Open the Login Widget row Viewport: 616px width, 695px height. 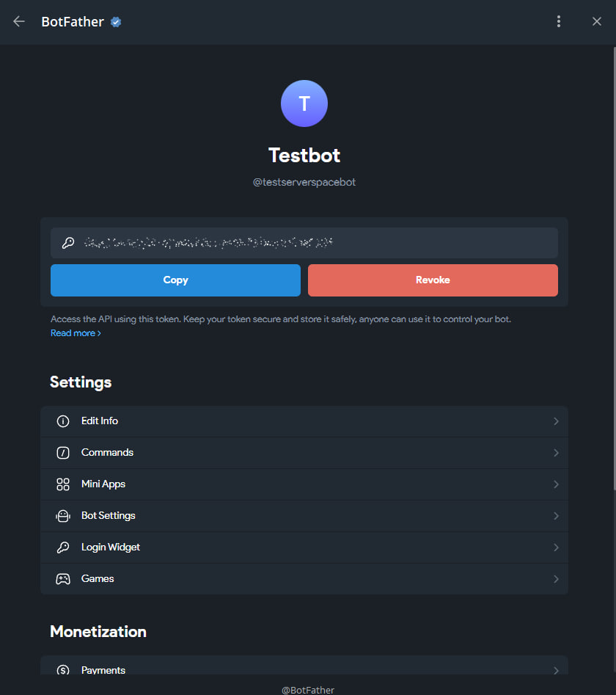pyautogui.click(x=304, y=547)
